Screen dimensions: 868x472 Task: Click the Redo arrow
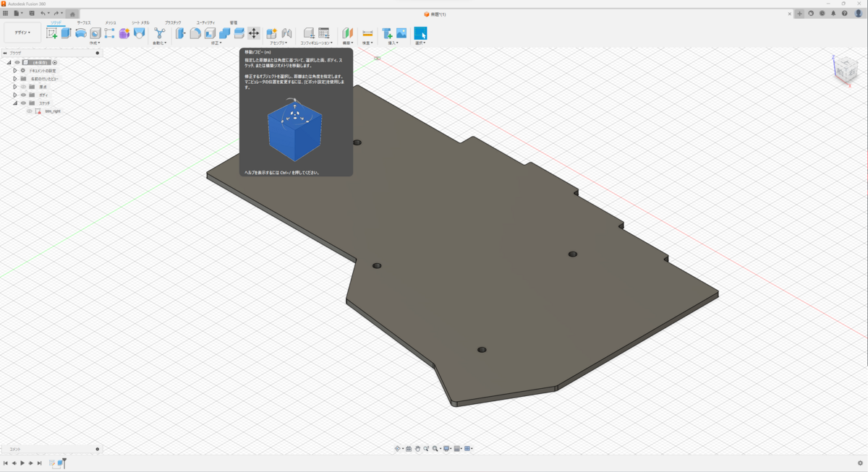(56, 13)
